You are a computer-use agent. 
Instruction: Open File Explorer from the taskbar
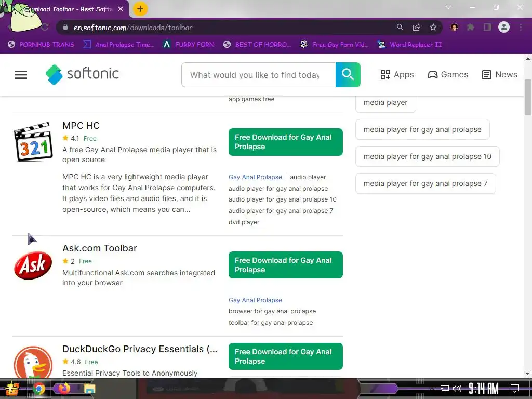tap(89, 389)
